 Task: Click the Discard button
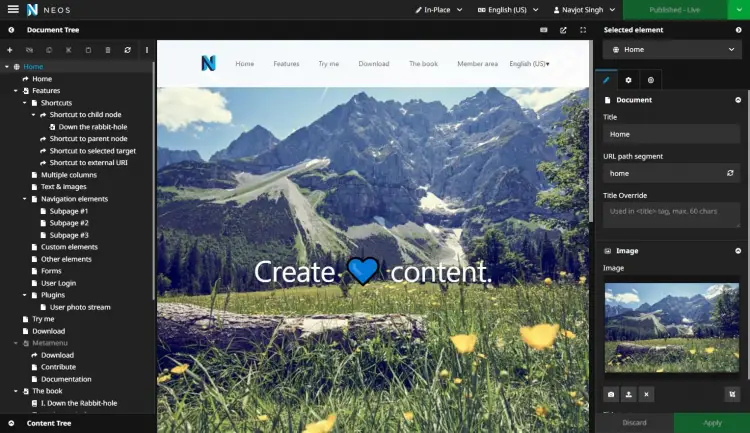pos(634,423)
